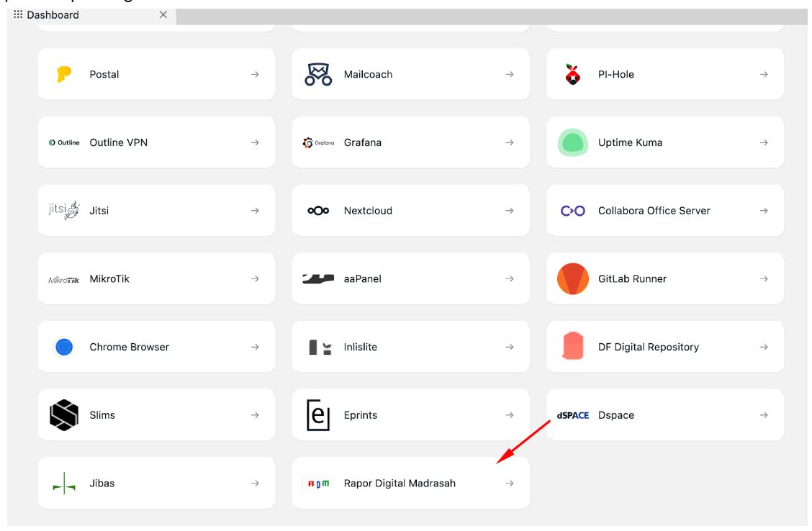
Task: Click the Uptime Kuma green icon
Action: click(x=572, y=142)
